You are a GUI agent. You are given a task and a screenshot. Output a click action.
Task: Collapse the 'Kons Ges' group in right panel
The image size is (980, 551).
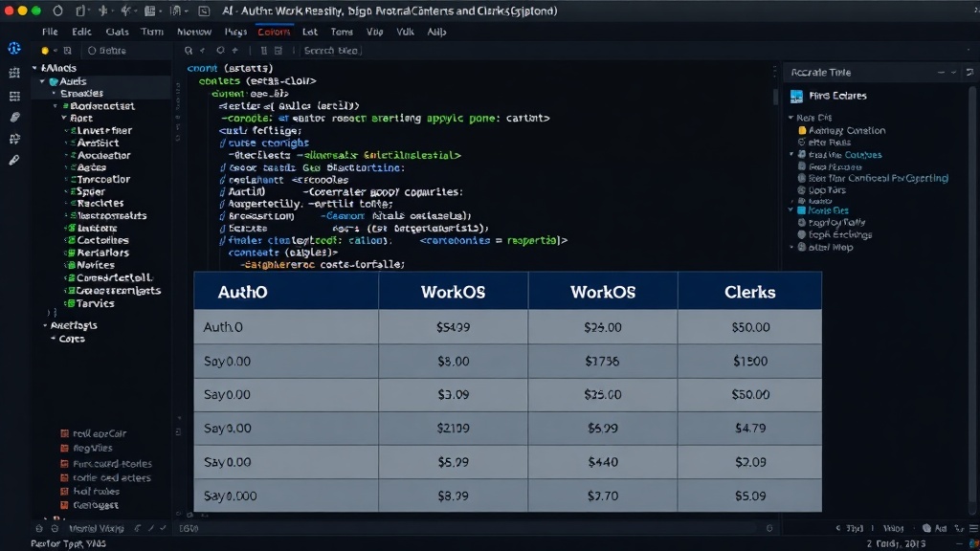[791, 210]
